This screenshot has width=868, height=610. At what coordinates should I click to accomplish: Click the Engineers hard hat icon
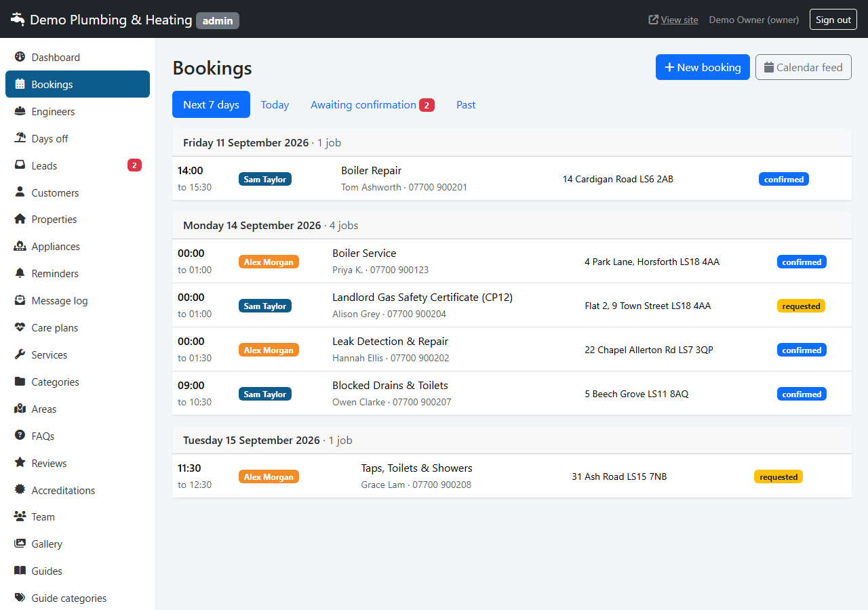point(20,111)
